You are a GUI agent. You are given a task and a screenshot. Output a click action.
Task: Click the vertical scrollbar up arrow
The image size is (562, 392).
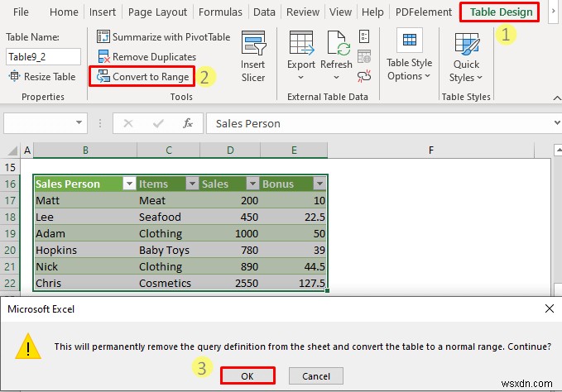pos(558,150)
